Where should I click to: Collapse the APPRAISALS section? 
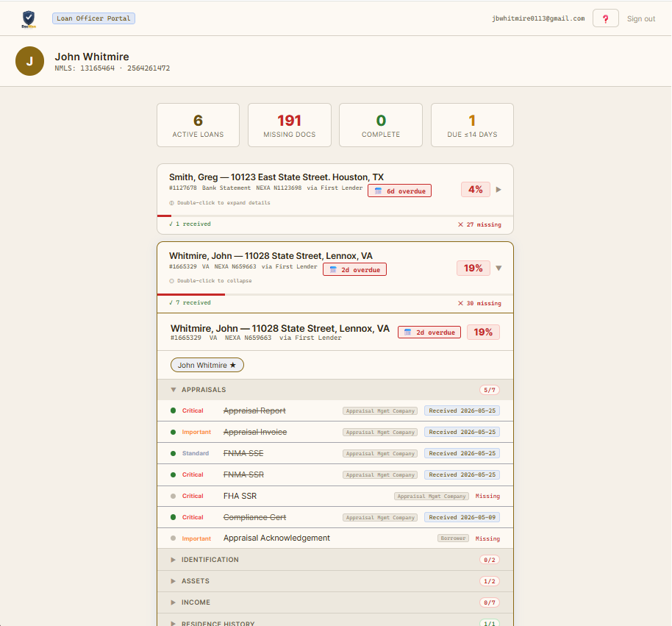click(x=335, y=390)
